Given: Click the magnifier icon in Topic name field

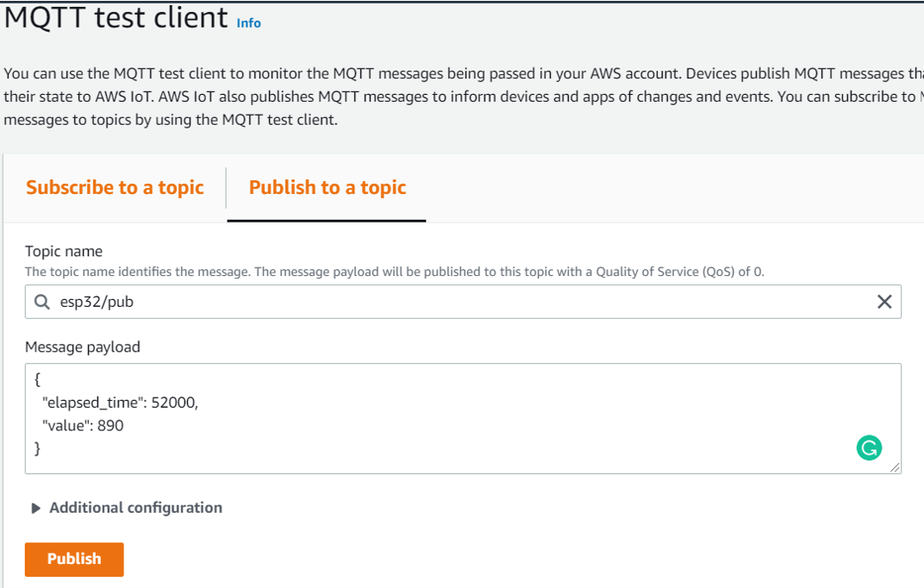Looking at the screenshot, I should click(42, 302).
